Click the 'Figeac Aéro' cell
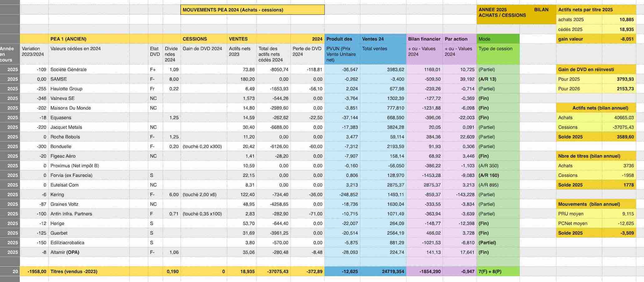The width and height of the screenshot is (644, 282). [x=89, y=156]
